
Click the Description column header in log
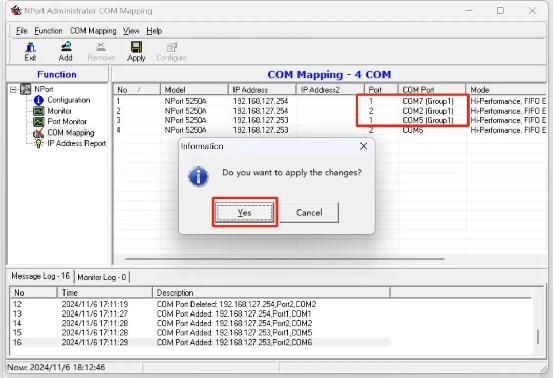[271, 293]
